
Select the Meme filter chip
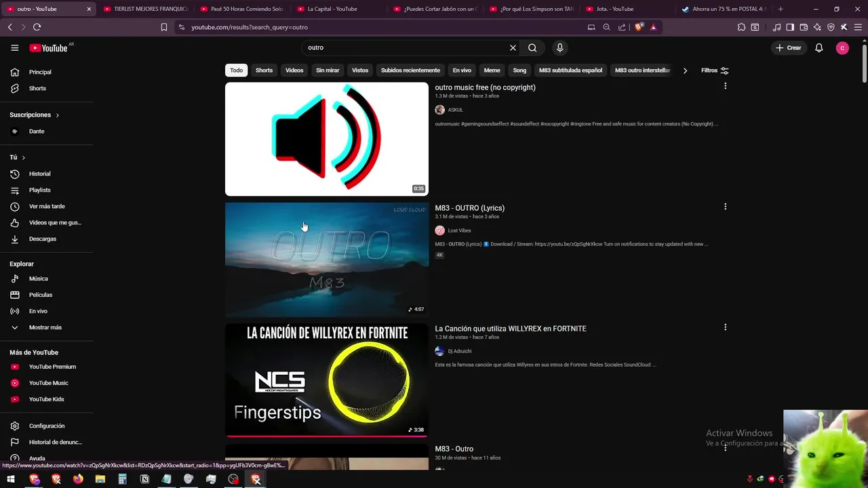pyautogui.click(x=492, y=70)
